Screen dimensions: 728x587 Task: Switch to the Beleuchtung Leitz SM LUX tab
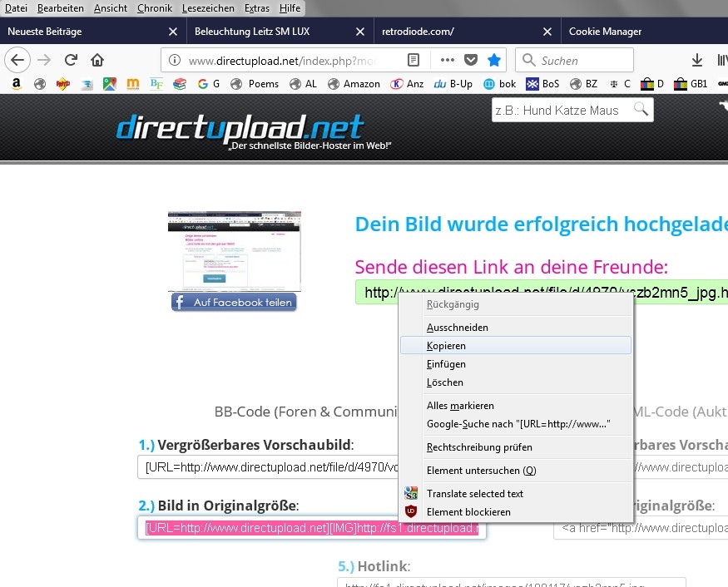[x=258, y=32]
